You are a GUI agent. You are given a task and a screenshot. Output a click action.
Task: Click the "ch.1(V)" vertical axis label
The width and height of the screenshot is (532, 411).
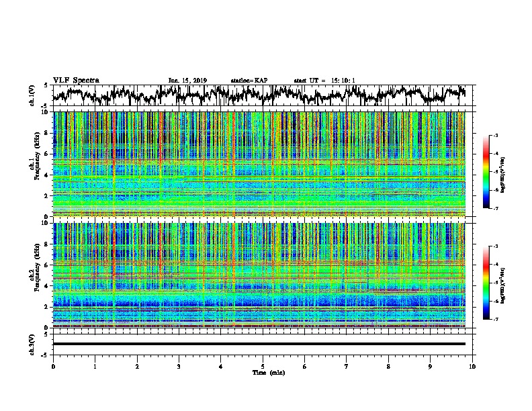pyautogui.click(x=32, y=95)
